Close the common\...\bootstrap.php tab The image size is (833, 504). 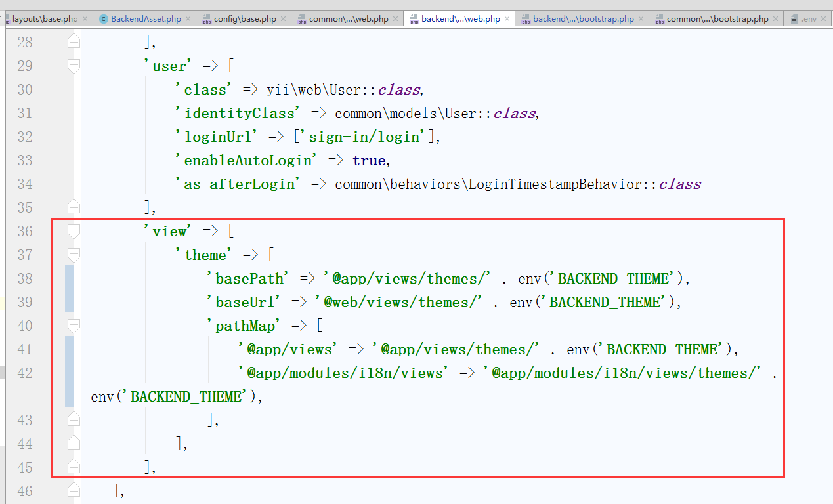[x=776, y=19]
